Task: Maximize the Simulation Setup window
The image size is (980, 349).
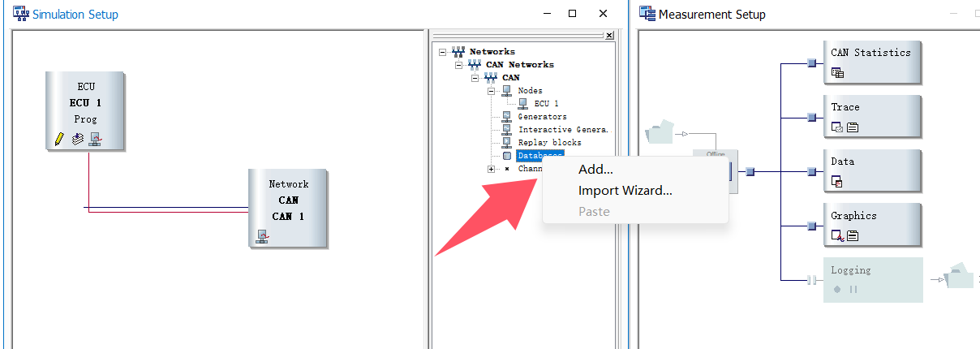Action: tap(572, 14)
